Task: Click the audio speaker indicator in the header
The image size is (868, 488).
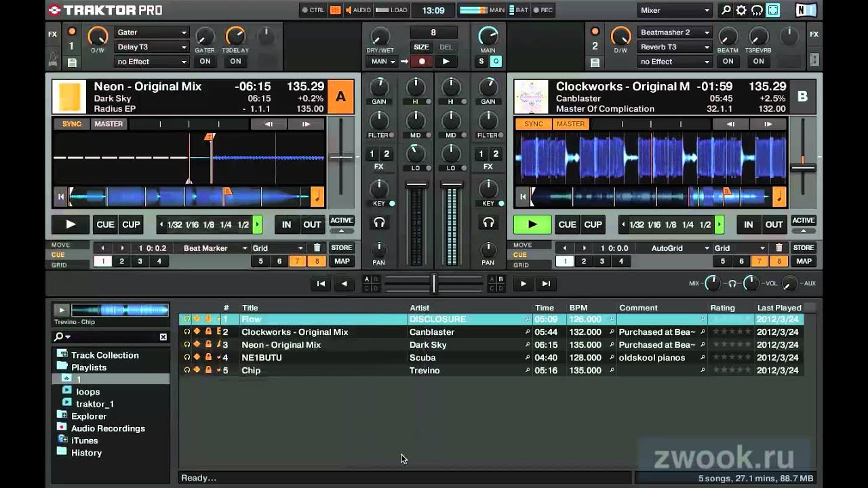Action: pos(357,10)
